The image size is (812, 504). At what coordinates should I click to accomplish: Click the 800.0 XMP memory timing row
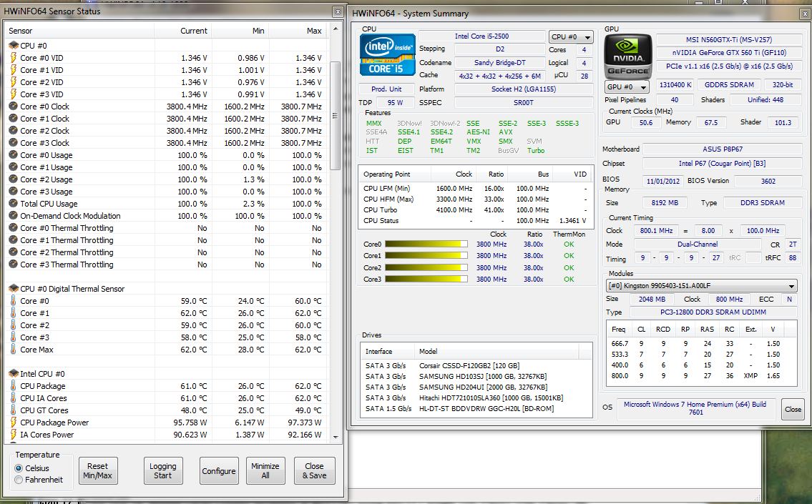click(x=701, y=375)
